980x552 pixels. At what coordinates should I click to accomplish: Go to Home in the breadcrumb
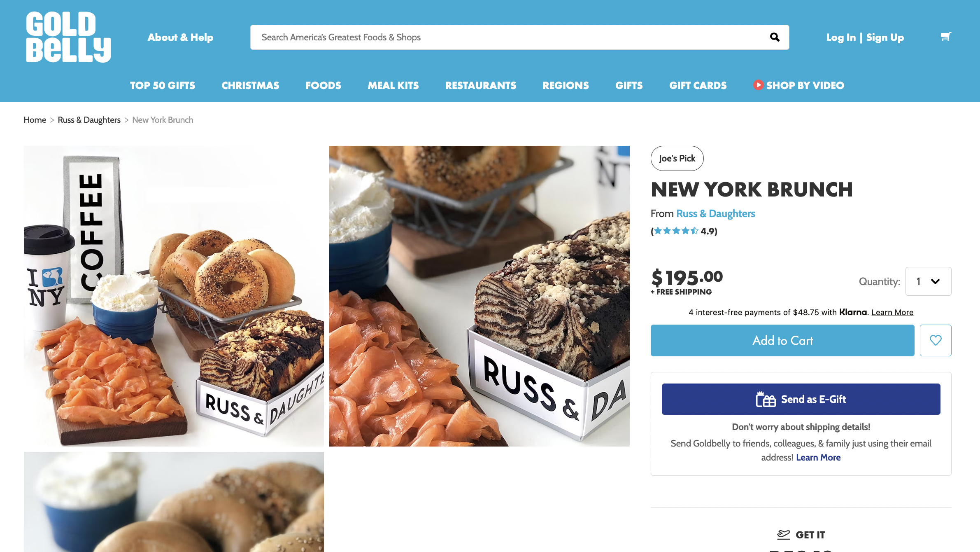coord(35,120)
